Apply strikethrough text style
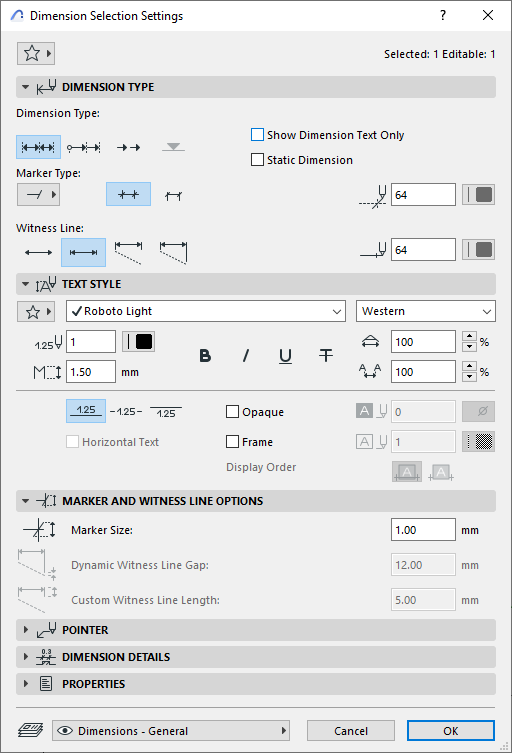 pos(326,356)
